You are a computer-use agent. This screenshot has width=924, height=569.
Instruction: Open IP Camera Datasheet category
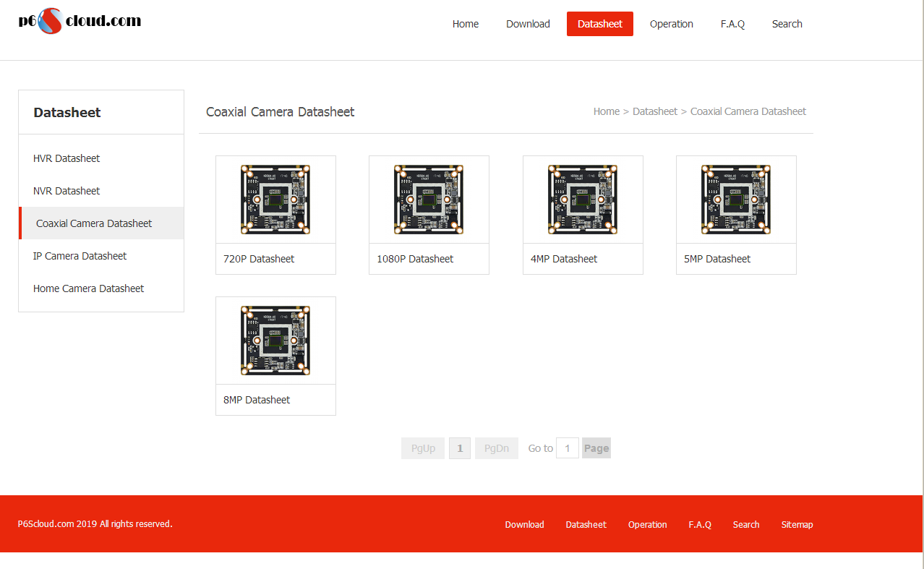coord(80,256)
